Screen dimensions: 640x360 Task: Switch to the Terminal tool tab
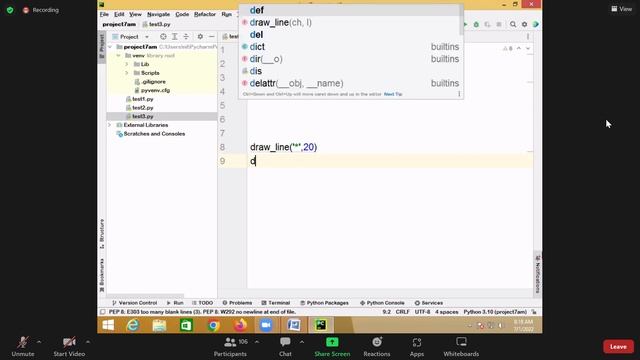click(x=276, y=303)
